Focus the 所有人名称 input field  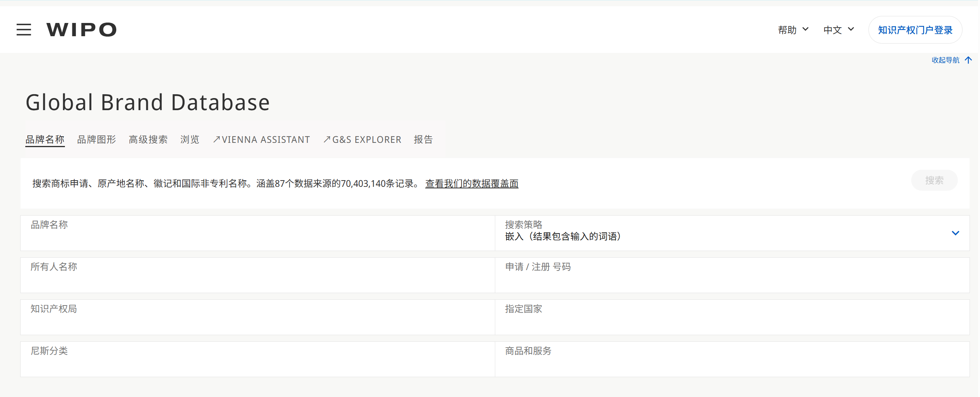tap(258, 275)
